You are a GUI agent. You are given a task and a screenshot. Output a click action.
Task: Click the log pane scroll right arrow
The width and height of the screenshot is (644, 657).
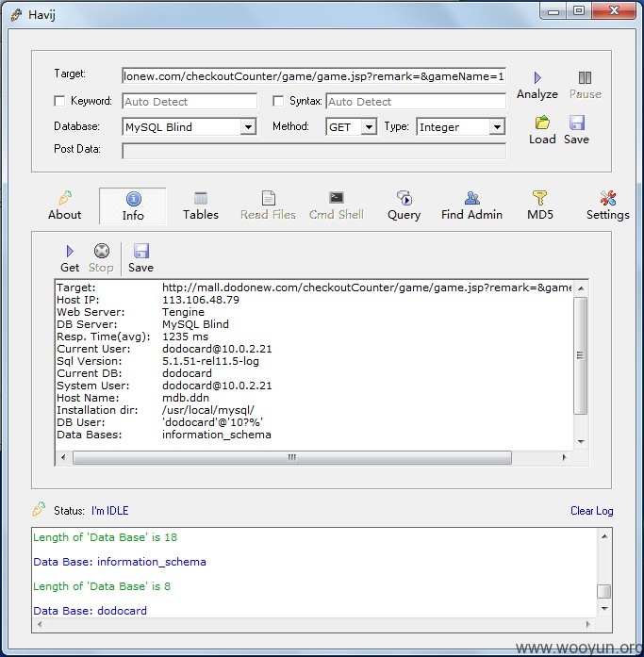pos(587,624)
